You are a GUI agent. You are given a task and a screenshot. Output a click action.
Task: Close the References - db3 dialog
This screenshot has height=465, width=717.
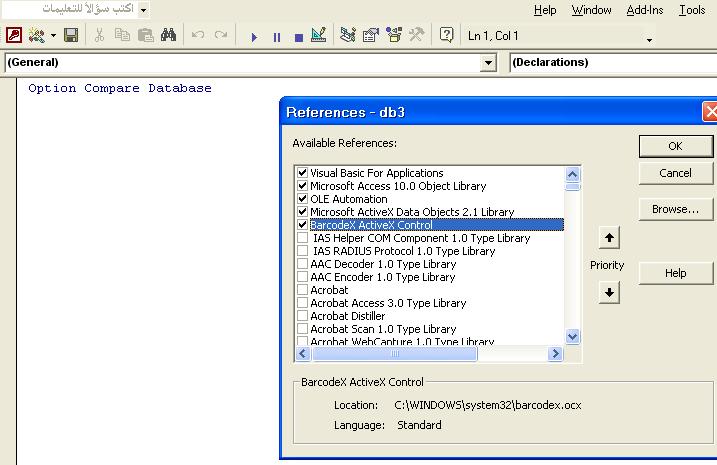[710, 112]
